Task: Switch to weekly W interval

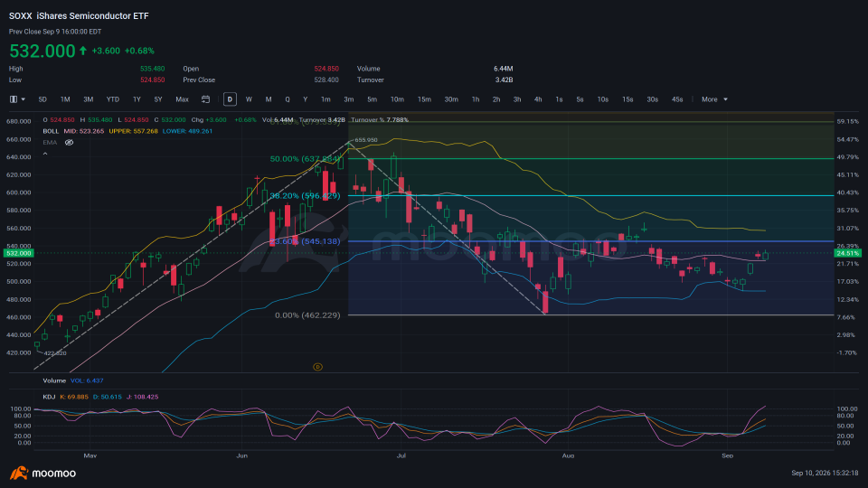Action: point(249,99)
